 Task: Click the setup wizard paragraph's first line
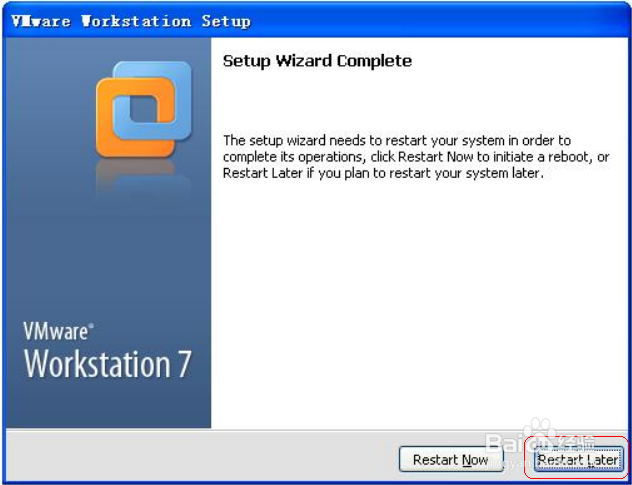(x=397, y=141)
